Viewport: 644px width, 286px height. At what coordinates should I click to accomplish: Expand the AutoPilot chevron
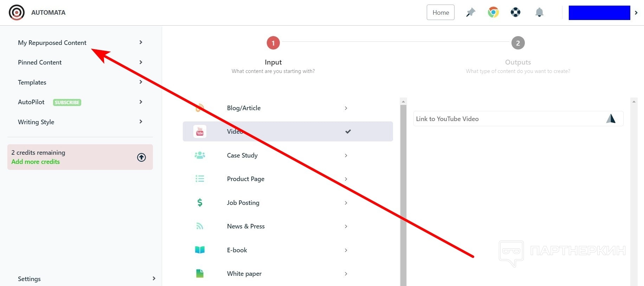pos(141,102)
